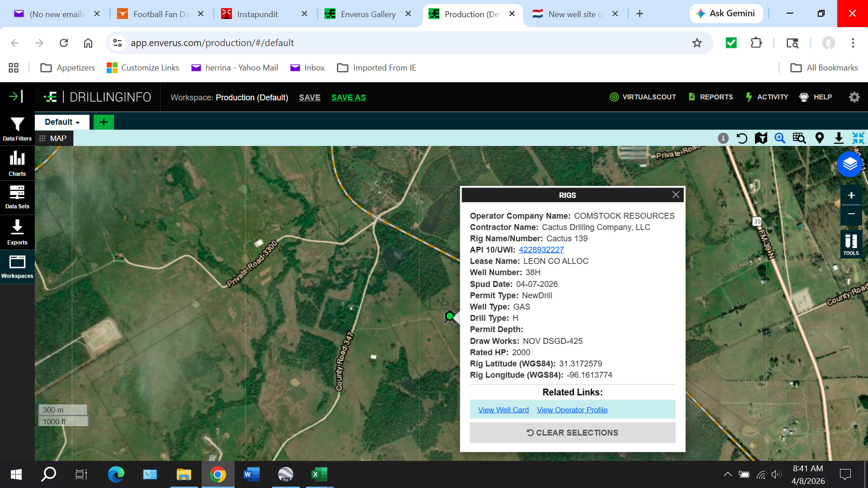Open the map TOOLS button
Screen dimensions: 868x488
(x=851, y=244)
